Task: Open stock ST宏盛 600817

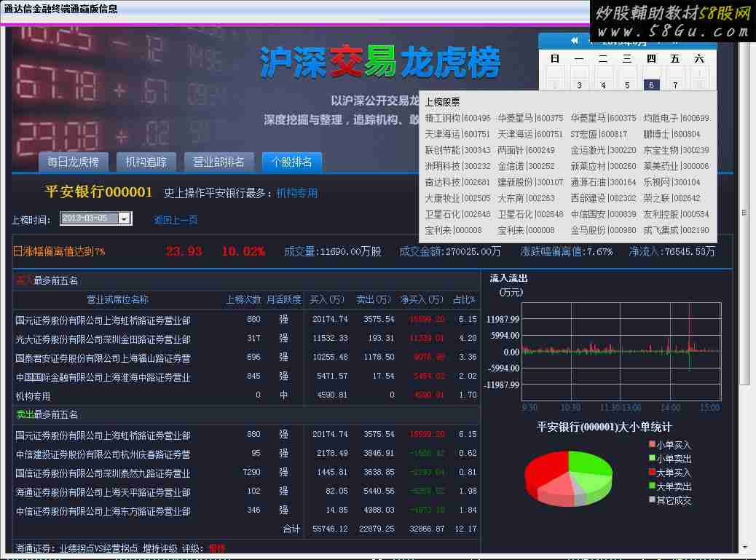Action: tap(599, 134)
